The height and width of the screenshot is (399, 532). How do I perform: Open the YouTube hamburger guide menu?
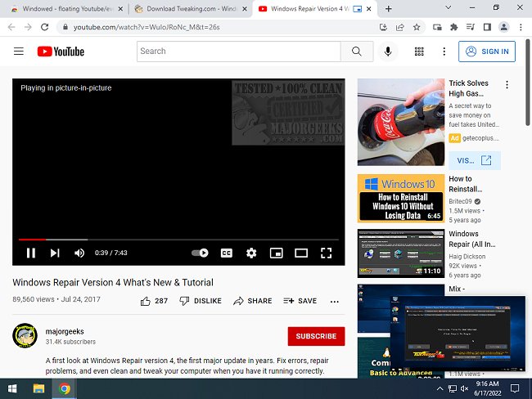click(19, 52)
